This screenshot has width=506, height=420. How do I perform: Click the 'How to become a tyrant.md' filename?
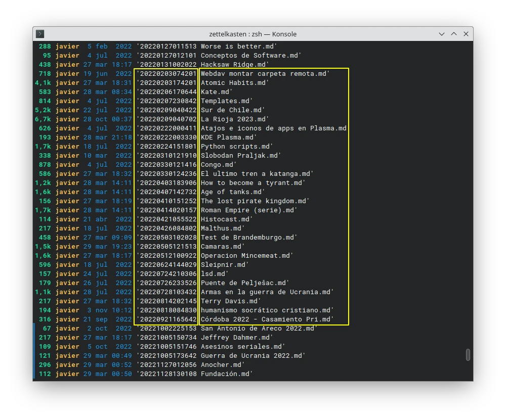pos(253,183)
